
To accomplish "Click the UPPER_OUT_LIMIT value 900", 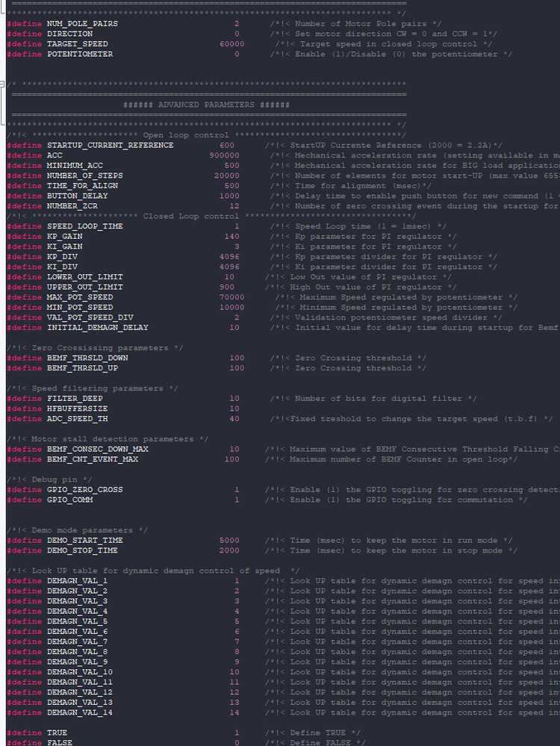I will point(227,287).
